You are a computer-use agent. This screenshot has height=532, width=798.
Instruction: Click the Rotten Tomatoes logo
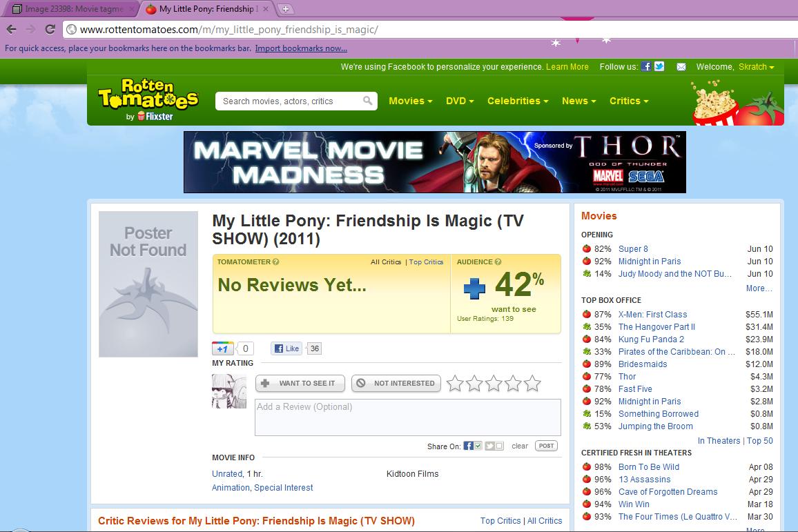pos(148,99)
